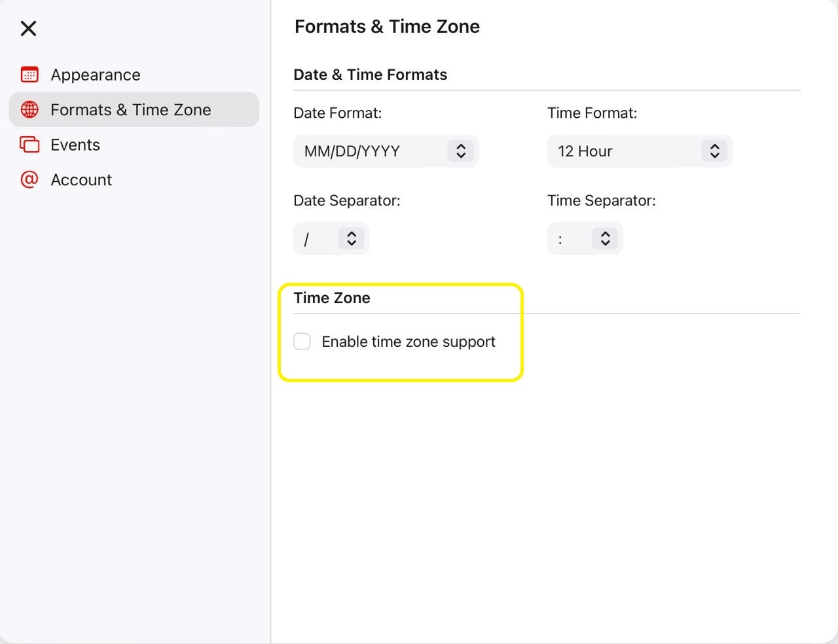Click the Events stacked-windows icon
Screen dimensions: 838x644
coord(29,145)
